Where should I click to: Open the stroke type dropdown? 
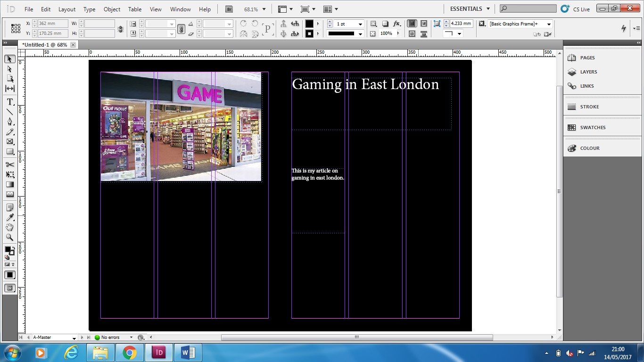pos(361,34)
